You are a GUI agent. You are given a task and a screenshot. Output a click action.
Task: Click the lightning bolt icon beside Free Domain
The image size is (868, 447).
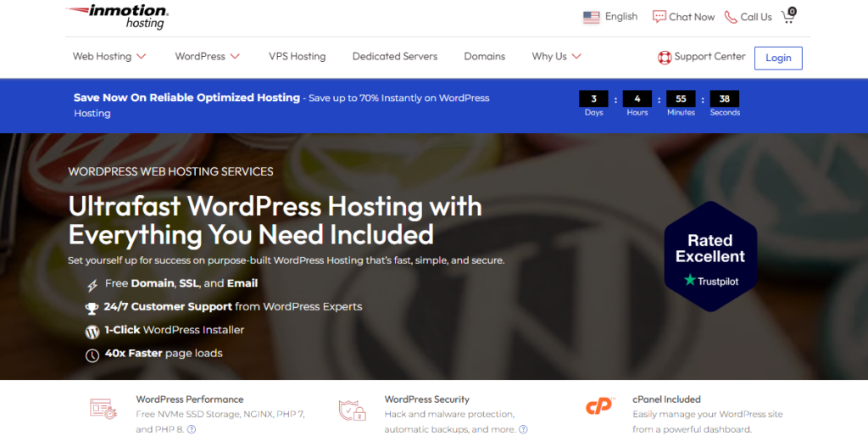tap(92, 285)
